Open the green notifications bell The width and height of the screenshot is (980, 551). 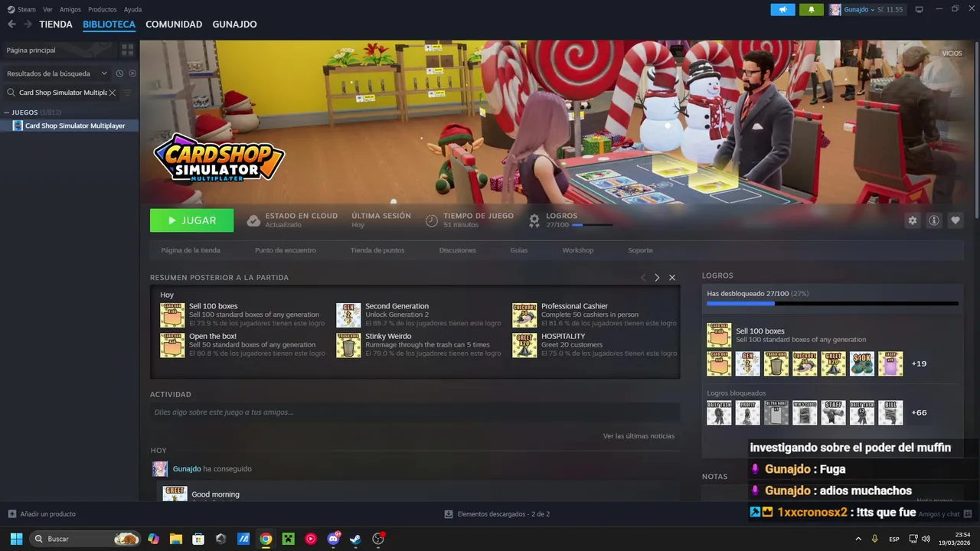812,9
